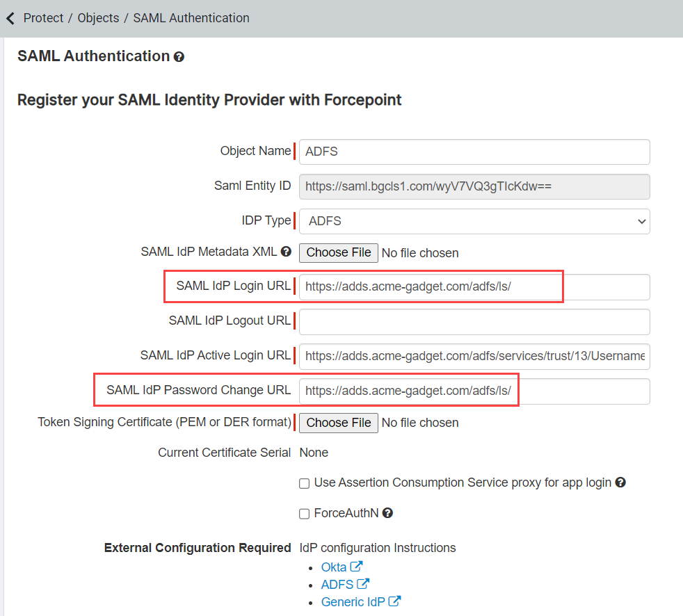Open Objects from the breadcrumb trail
The image size is (683, 616).
97,18
